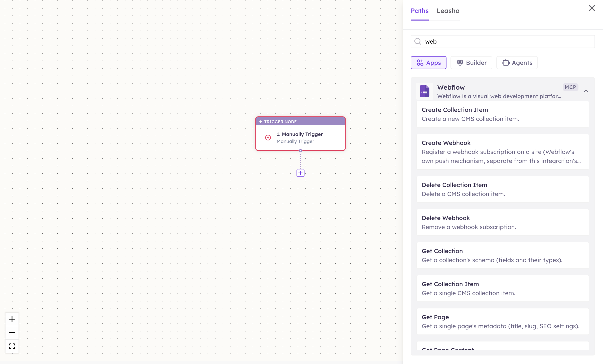The image size is (603, 364).
Task: Select the Agents filter button
Action: 517,63
